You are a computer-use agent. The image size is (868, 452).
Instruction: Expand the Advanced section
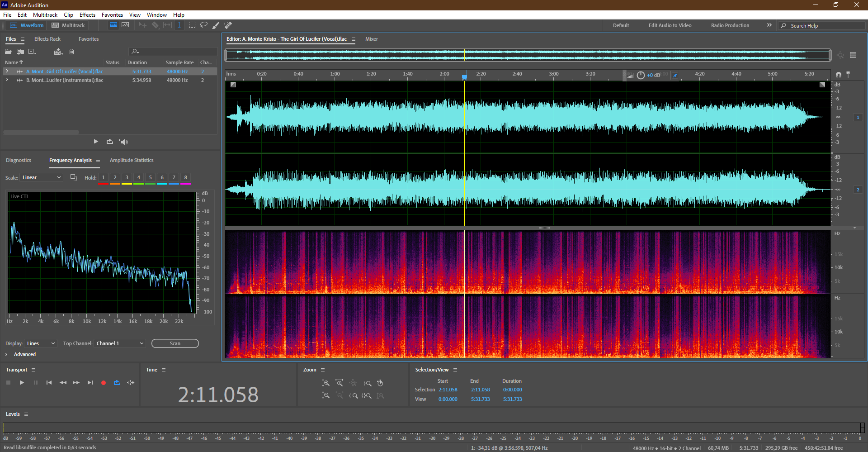(6, 354)
